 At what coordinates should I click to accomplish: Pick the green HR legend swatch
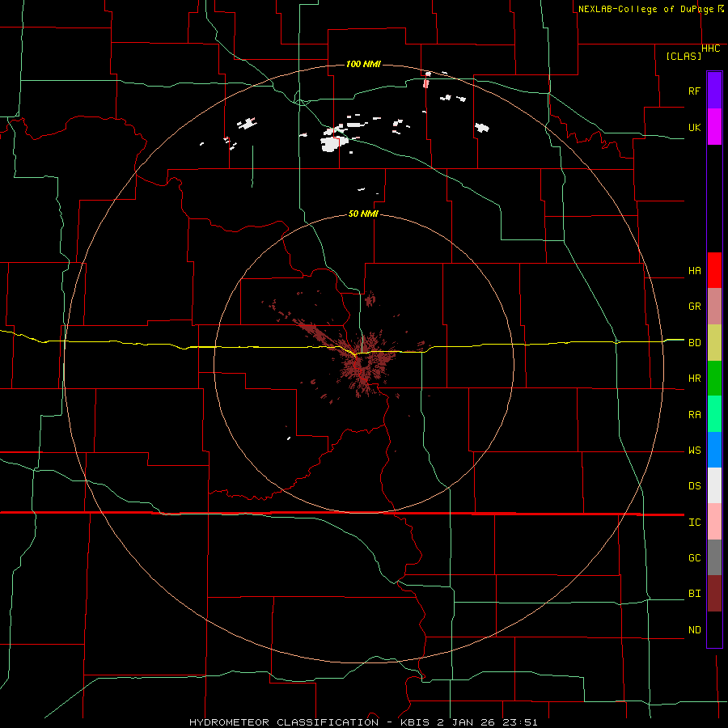coord(714,379)
